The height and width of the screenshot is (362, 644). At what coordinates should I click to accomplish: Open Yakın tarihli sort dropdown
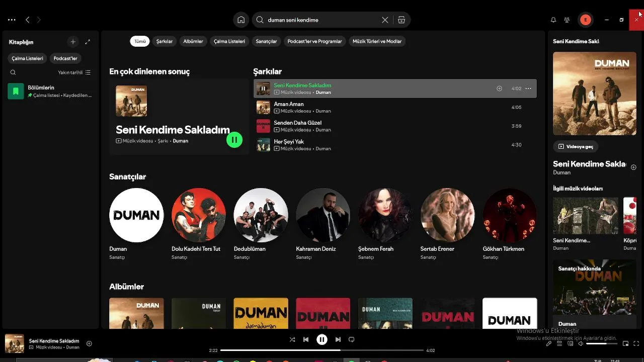pos(74,72)
